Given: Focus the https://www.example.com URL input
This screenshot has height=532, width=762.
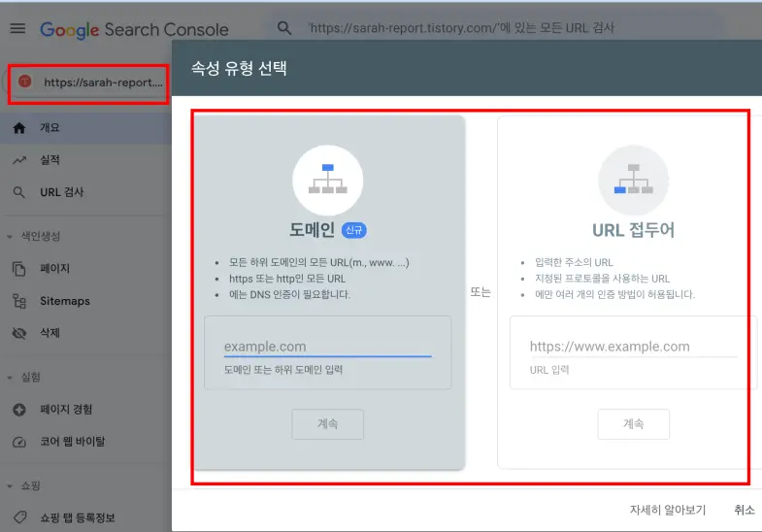Looking at the screenshot, I should (633, 347).
